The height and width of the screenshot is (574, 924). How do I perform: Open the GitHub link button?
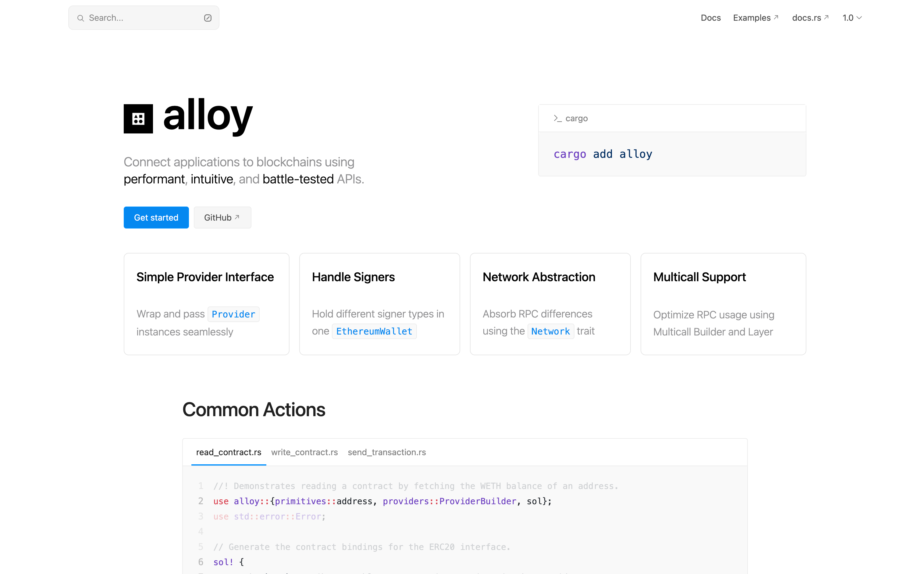pyautogui.click(x=222, y=218)
